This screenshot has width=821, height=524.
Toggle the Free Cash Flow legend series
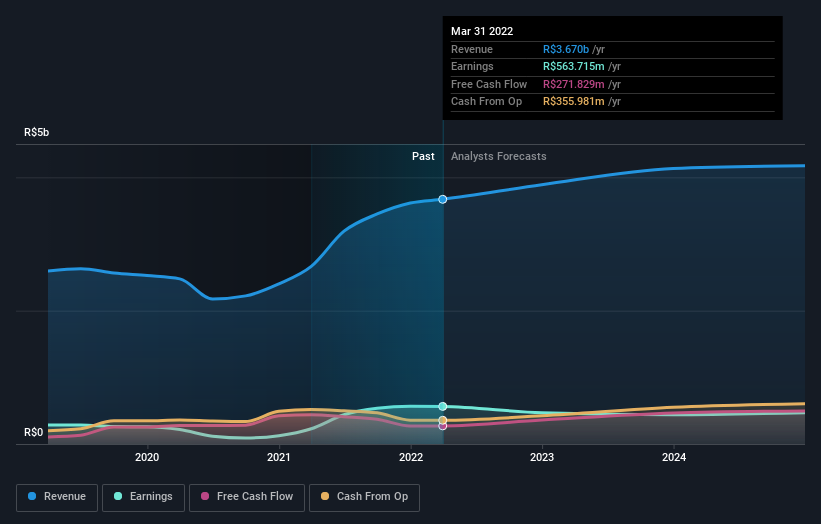247,497
